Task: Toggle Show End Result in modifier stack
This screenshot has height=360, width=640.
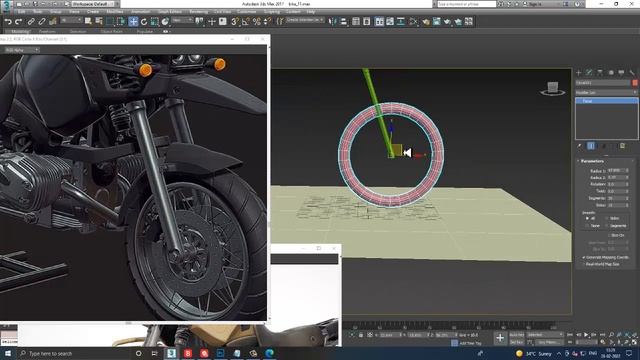Action: point(590,146)
